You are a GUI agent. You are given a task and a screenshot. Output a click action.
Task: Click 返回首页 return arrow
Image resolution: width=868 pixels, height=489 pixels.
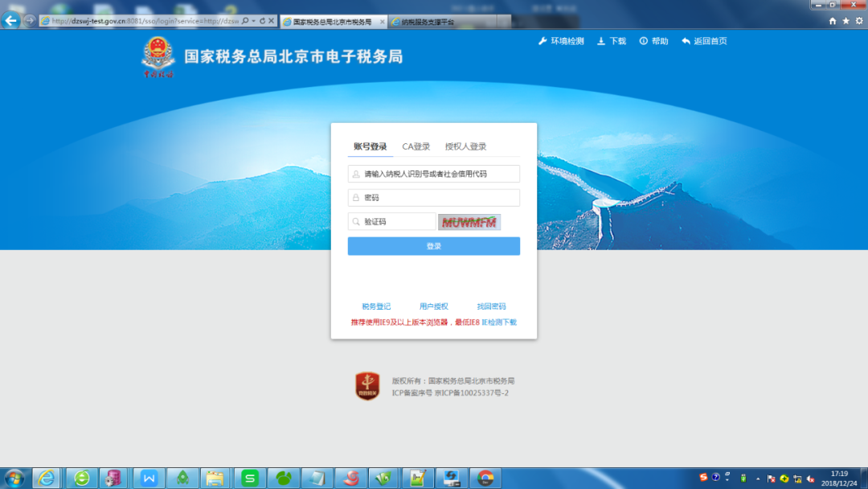[686, 41]
